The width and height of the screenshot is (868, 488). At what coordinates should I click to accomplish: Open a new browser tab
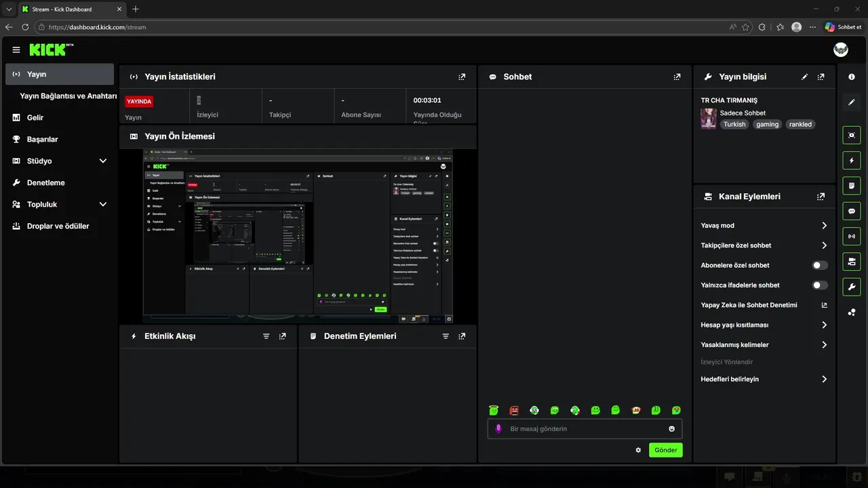pos(136,9)
